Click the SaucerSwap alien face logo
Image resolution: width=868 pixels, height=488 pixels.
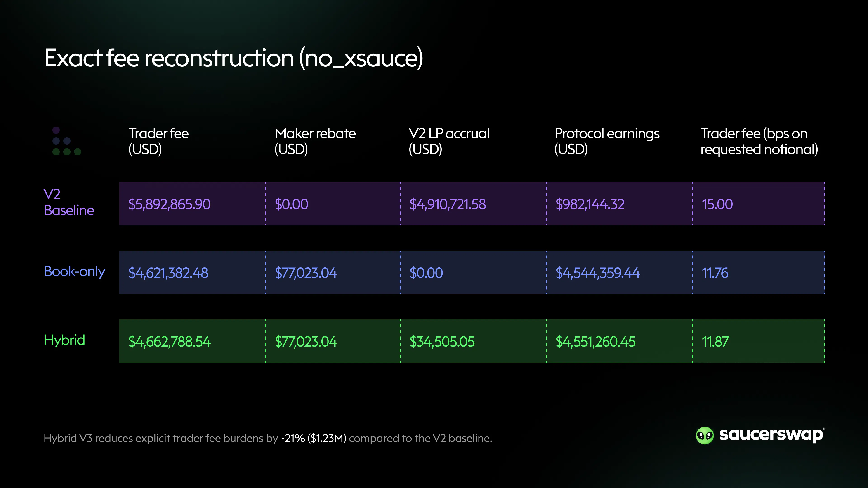point(704,435)
